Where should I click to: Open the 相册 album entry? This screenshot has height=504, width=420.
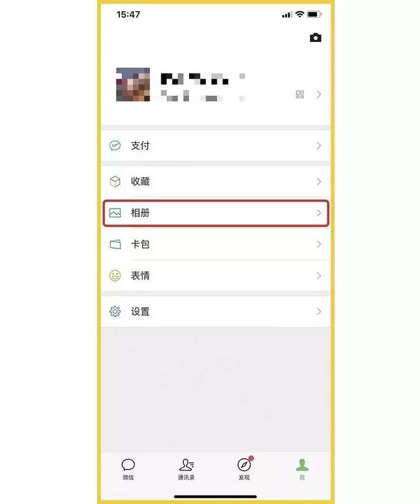pyautogui.click(x=216, y=213)
